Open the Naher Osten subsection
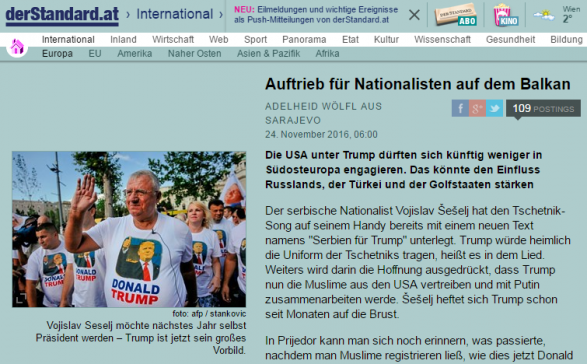This screenshot has height=364, width=587. [194, 54]
